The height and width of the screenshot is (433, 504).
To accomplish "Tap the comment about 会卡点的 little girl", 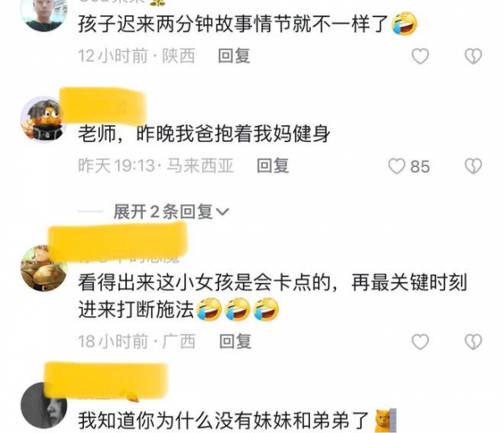I will pos(272,296).
